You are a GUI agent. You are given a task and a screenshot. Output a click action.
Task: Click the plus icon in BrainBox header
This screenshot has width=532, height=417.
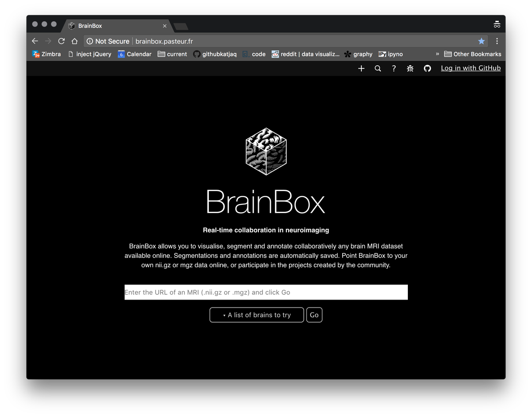361,68
